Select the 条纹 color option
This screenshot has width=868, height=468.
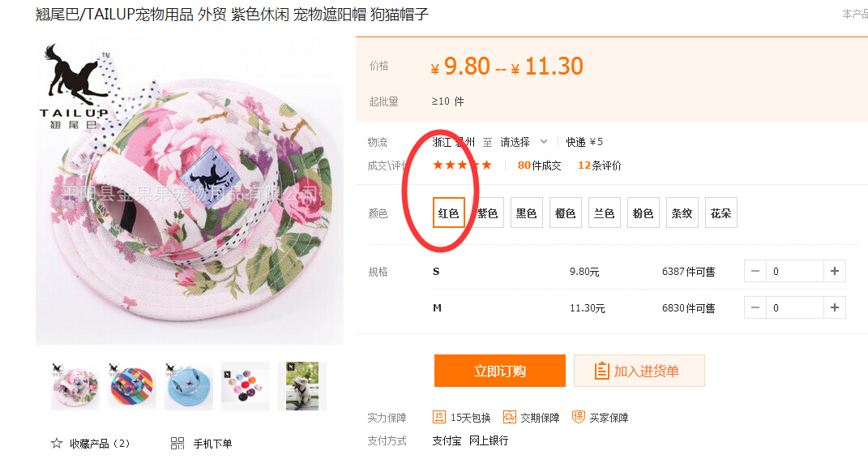pos(682,213)
